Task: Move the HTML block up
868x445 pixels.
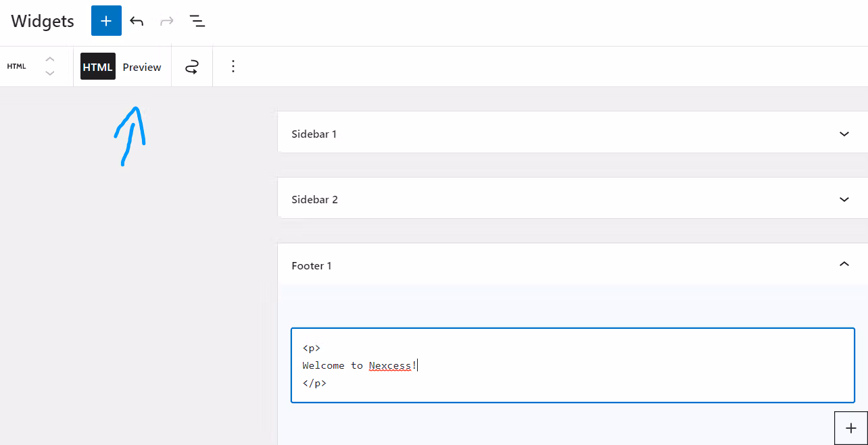Action: (x=49, y=59)
